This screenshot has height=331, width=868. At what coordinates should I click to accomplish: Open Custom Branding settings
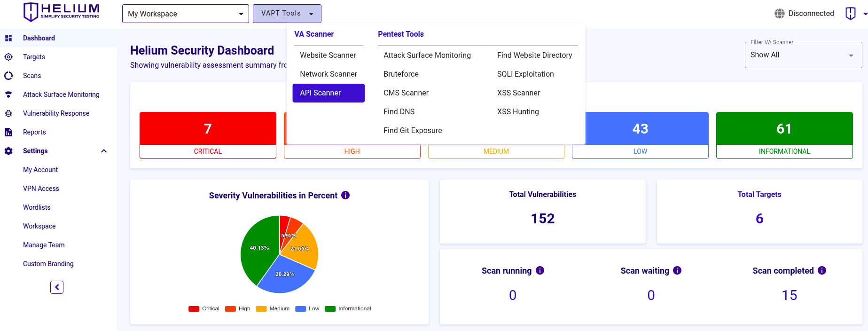(48, 264)
